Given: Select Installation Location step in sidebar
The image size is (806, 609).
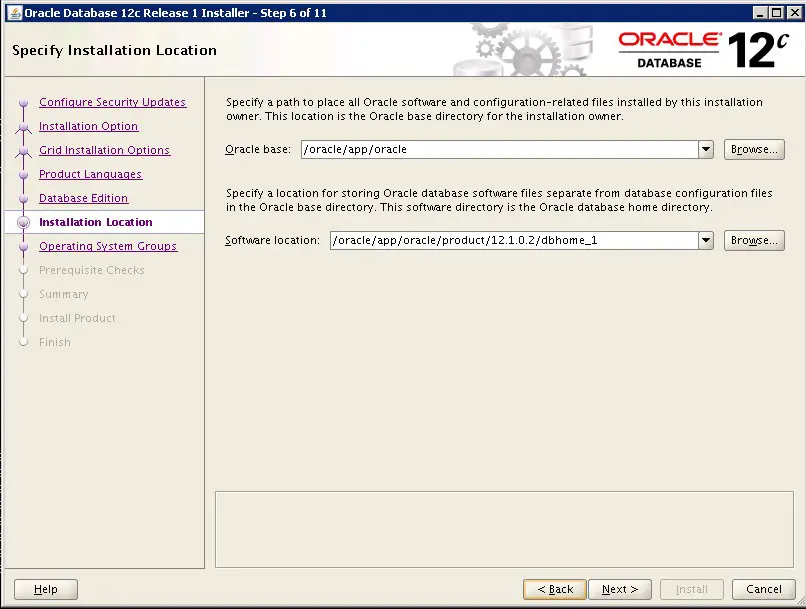Looking at the screenshot, I should tap(96, 222).
